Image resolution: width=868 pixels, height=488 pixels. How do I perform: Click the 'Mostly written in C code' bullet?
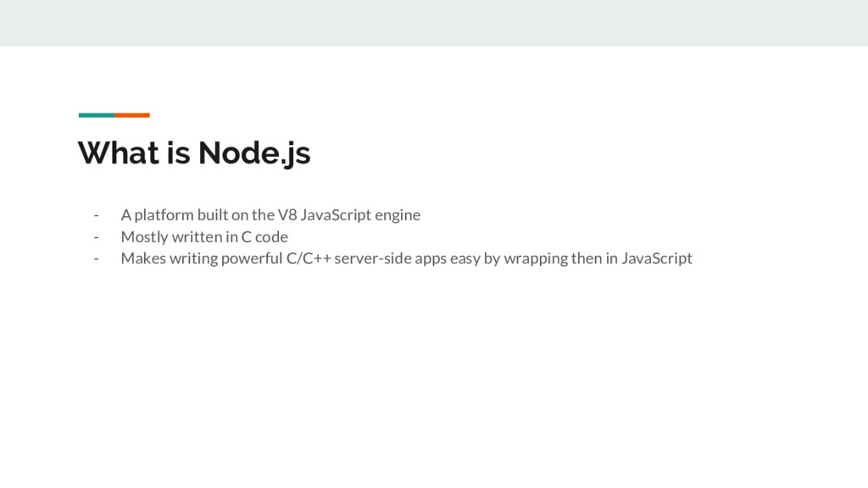204,237
